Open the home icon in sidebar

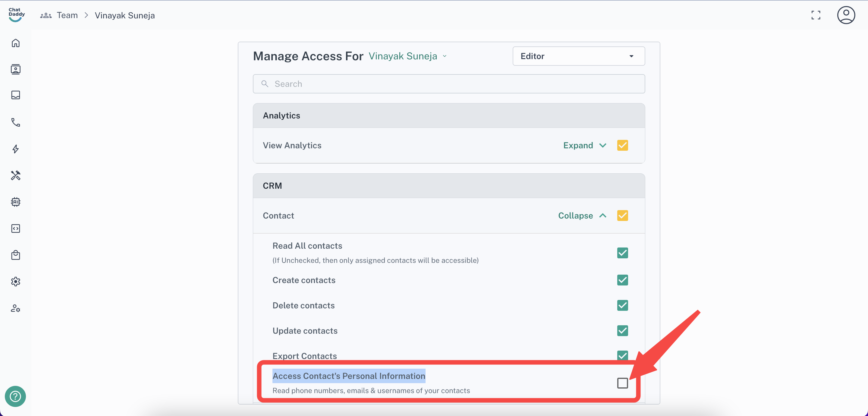pyautogui.click(x=15, y=43)
